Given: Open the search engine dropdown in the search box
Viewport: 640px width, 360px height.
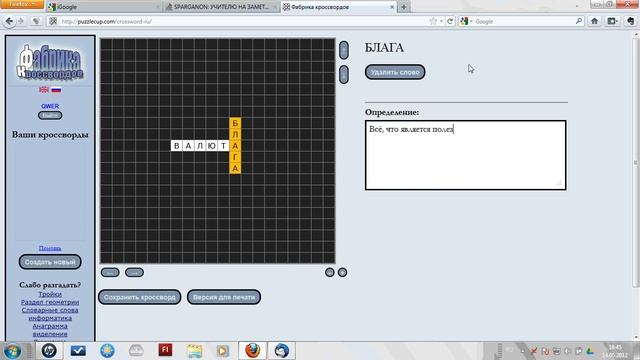Looking at the screenshot, I should click(466, 21).
